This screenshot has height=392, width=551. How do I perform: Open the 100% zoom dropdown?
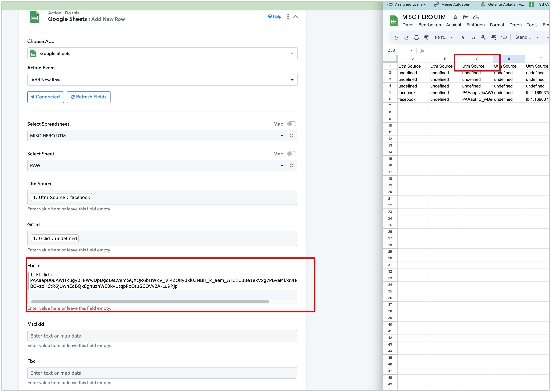point(443,37)
